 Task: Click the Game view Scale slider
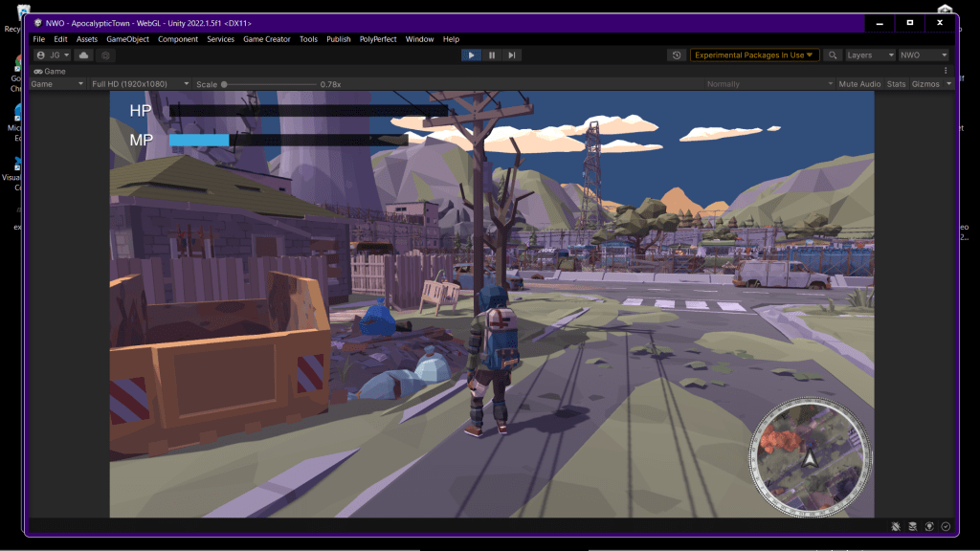coord(268,84)
